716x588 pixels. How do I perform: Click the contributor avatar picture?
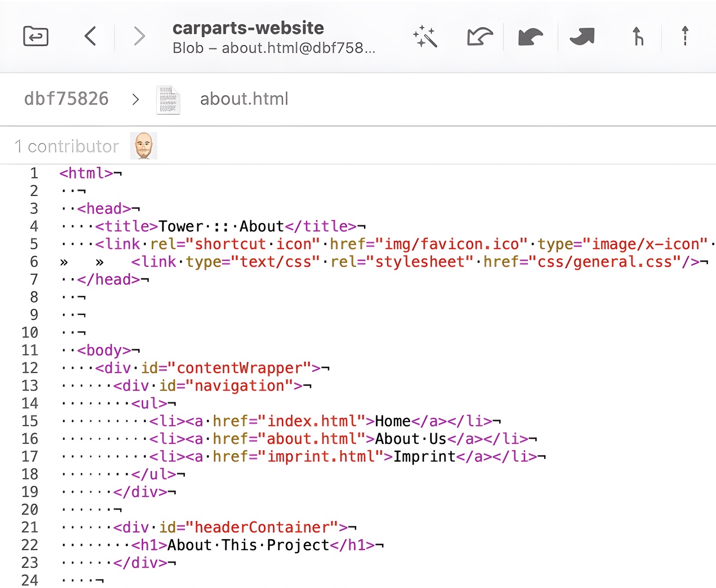tap(144, 146)
